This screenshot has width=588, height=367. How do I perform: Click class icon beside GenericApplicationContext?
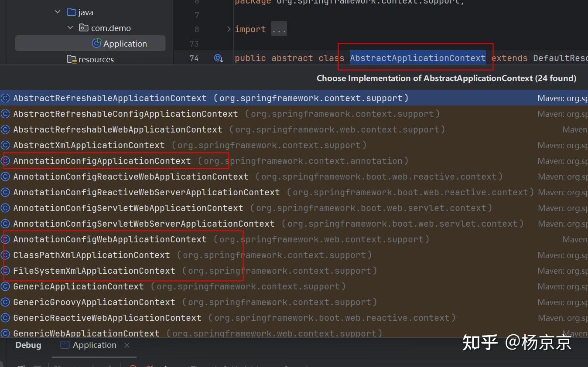click(x=5, y=286)
